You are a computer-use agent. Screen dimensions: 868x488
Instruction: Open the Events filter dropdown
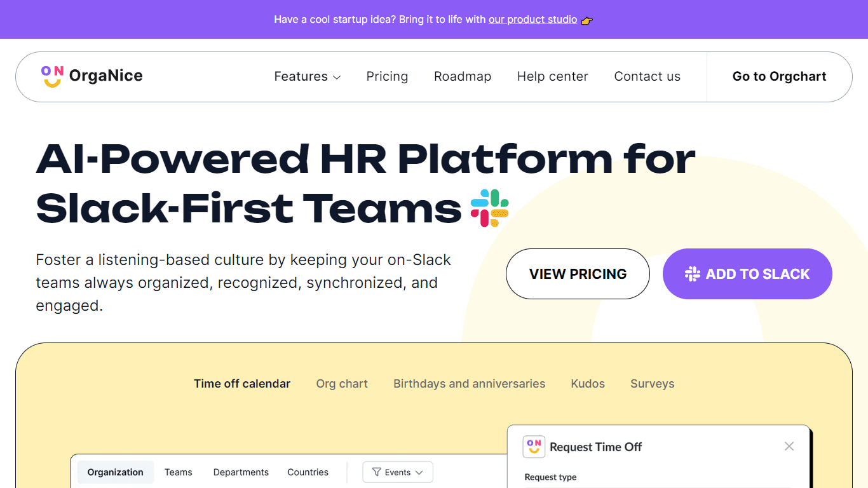398,472
